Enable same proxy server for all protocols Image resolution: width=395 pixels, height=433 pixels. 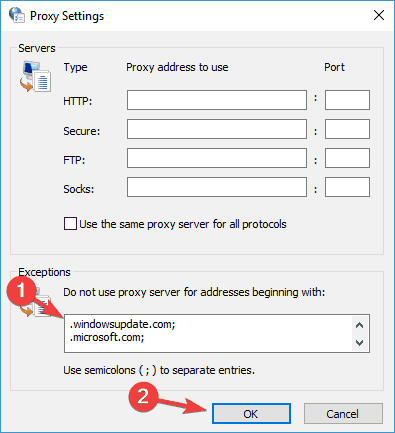pos(70,224)
